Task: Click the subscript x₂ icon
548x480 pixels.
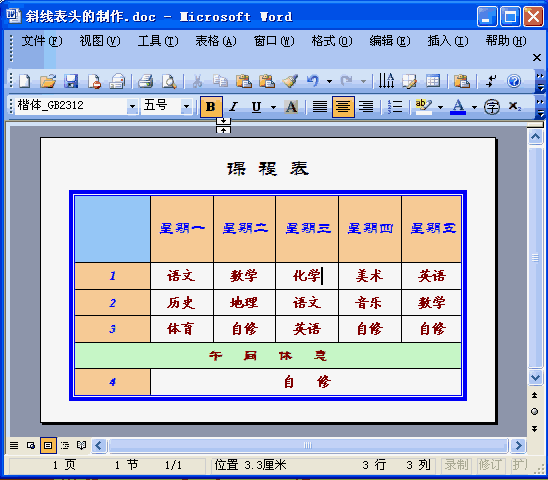Action: click(x=514, y=106)
